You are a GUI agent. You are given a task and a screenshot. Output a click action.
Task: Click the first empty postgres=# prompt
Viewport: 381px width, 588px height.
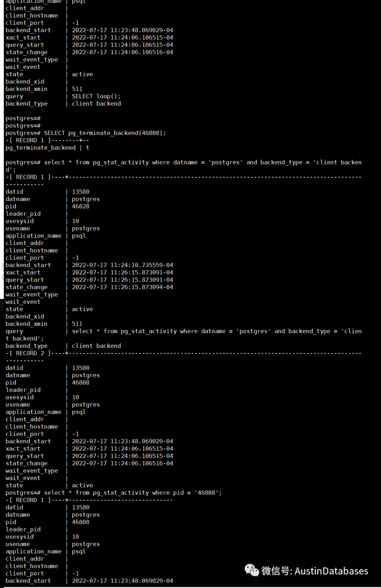(x=23, y=118)
